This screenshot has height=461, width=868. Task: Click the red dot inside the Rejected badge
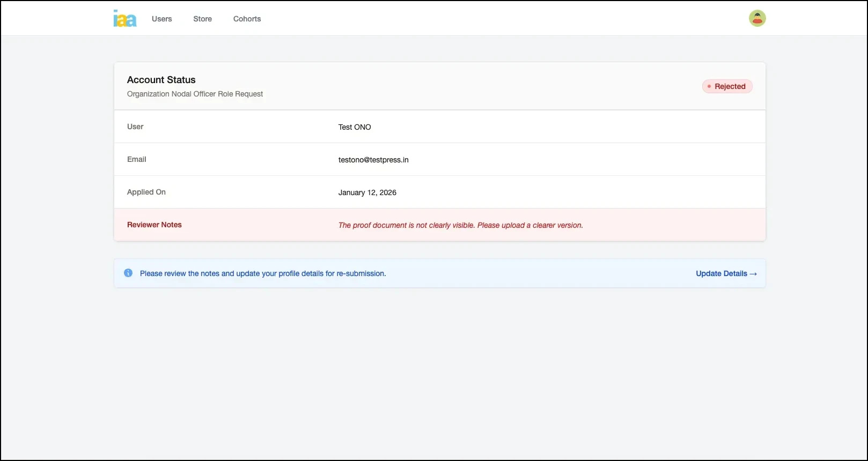(709, 86)
